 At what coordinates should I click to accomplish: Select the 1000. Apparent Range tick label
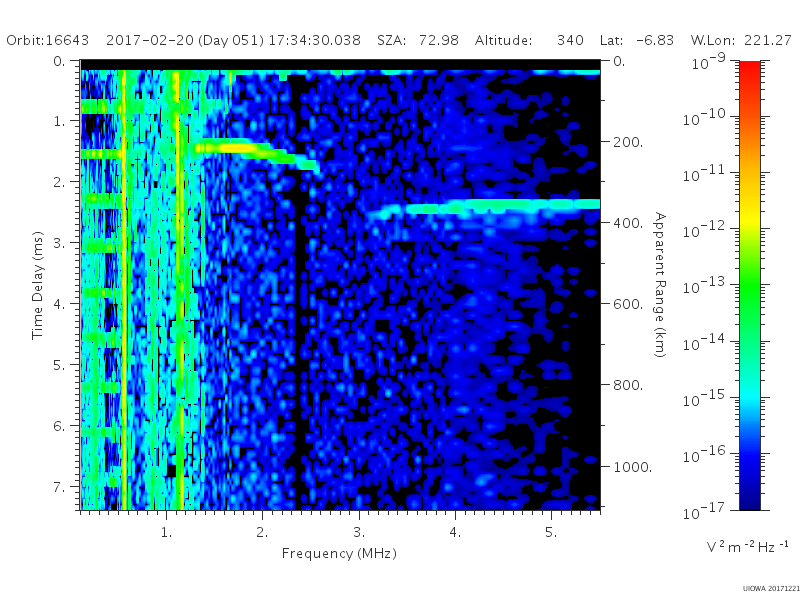click(x=633, y=466)
